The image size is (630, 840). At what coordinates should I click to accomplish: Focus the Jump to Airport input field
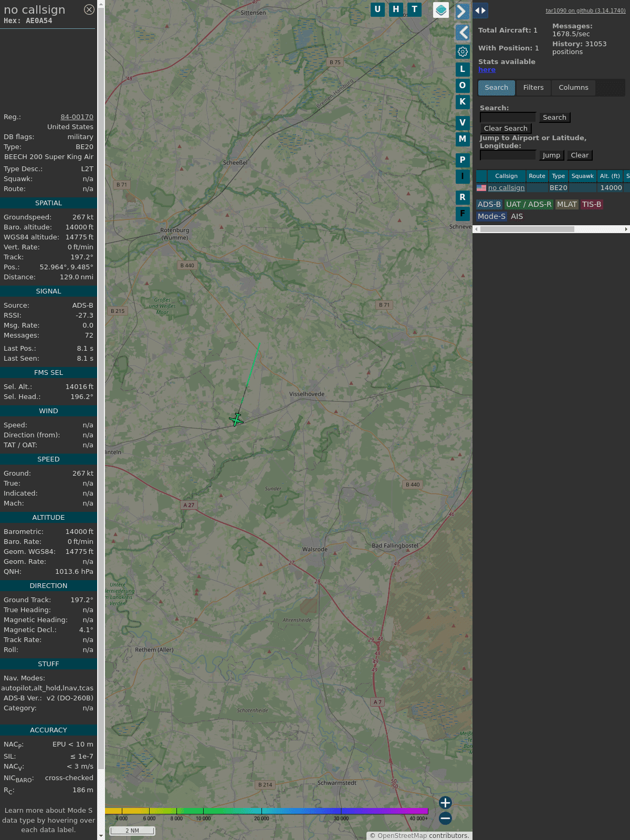point(508,155)
